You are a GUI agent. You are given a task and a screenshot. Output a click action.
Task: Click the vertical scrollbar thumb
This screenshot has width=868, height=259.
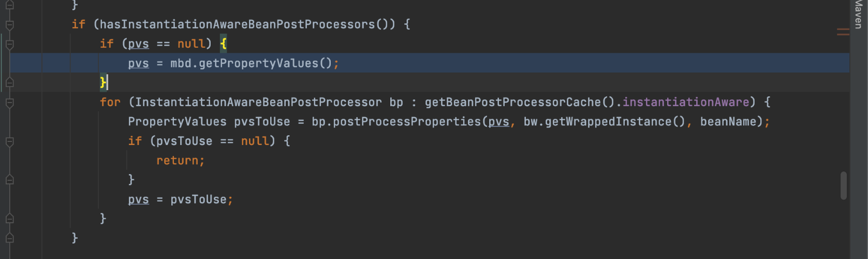[844, 185]
